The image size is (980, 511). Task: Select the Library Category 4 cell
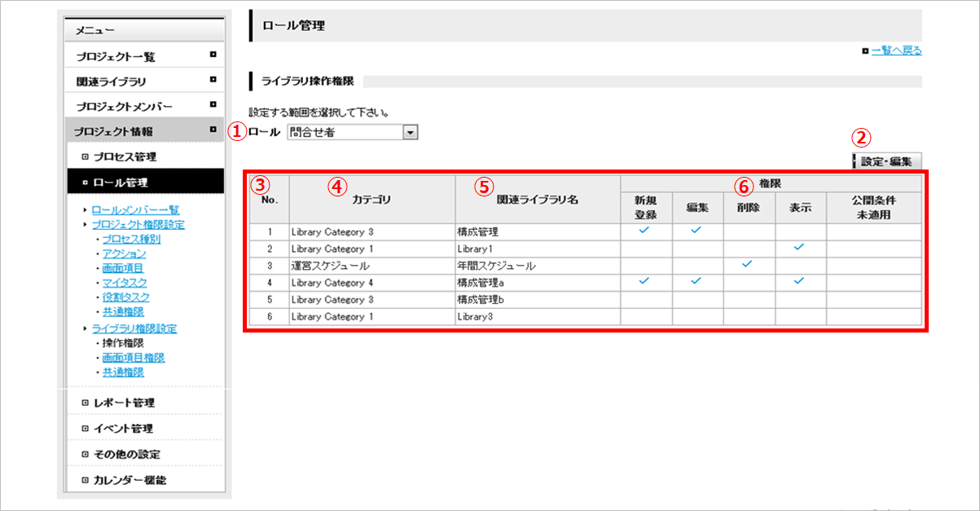coord(372,282)
